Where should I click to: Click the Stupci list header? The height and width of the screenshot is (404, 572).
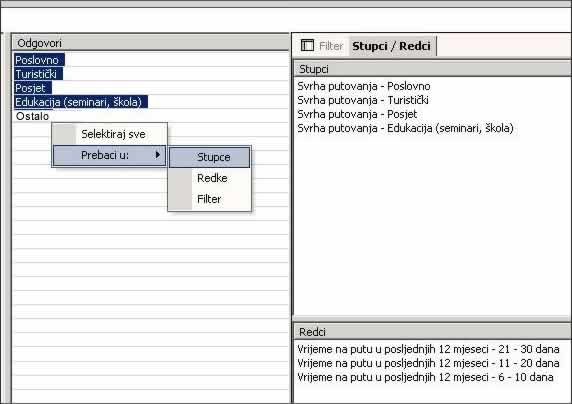point(433,69)
